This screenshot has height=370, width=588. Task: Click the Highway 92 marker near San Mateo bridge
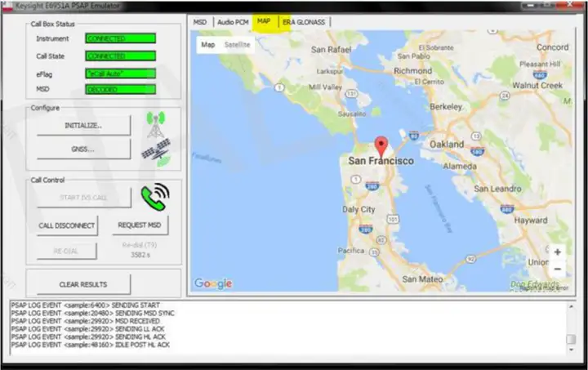tap(471, 259)
